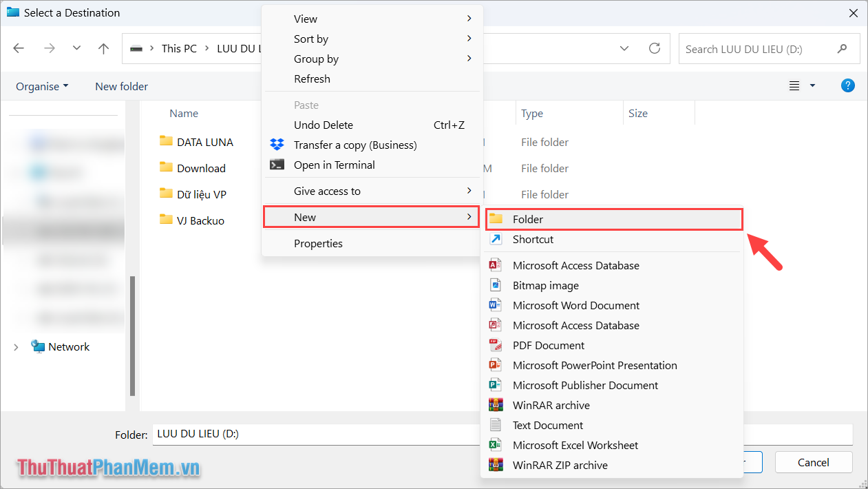Screen dimensions: 868x489
Task: Open the address bar history dropdown
Action: click(624, 48)
